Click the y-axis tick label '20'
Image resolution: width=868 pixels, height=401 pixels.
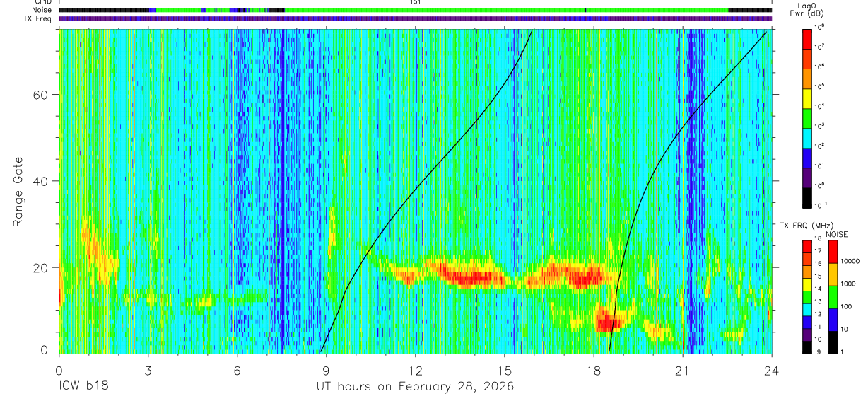[x=40, y=267]
